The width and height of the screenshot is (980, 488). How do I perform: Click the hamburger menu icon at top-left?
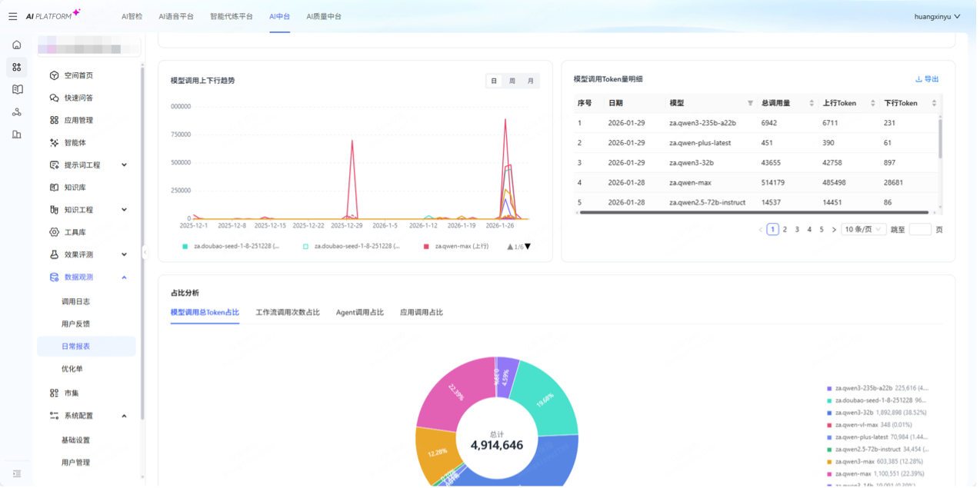pos(12,16)
